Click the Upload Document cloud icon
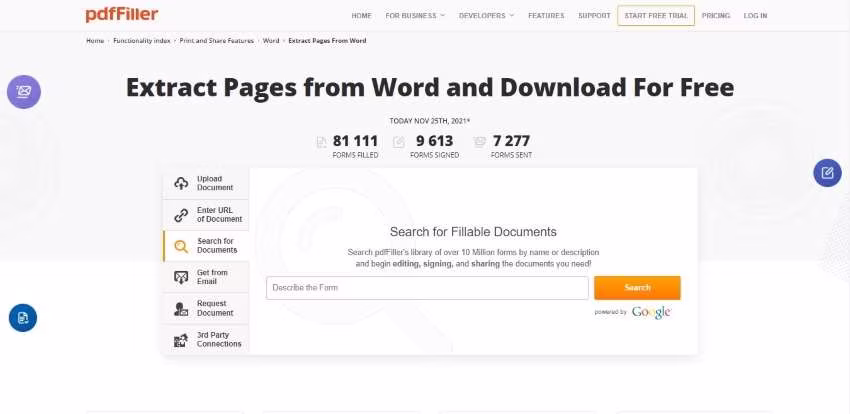Viewport: 850px width, 414px height. coord(181,183)
